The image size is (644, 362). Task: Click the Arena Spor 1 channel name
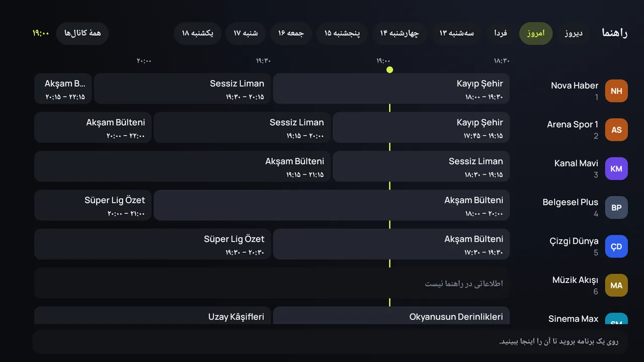[x=573, y=124]
